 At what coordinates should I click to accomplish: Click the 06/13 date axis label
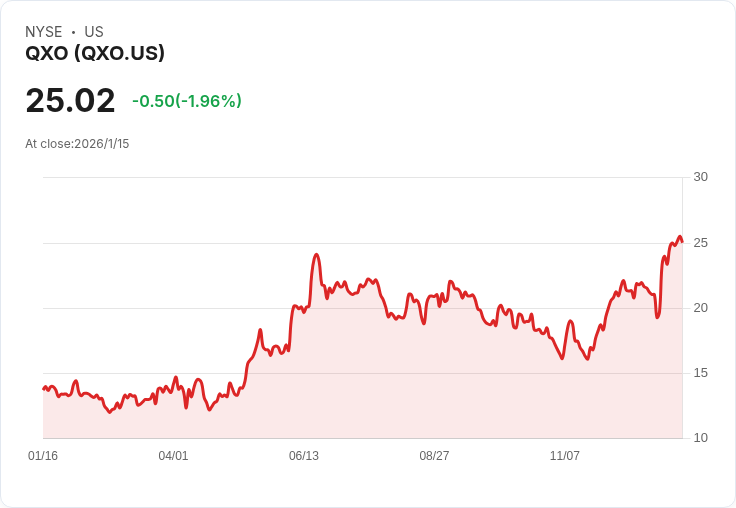click(x=304, y=456)
